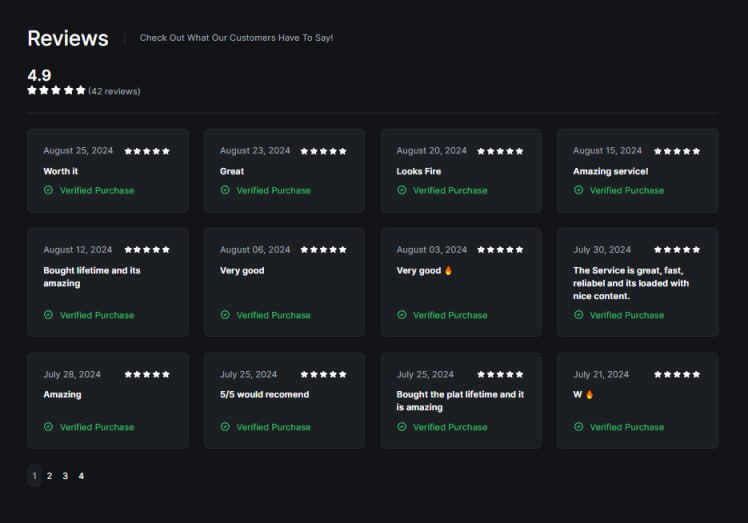Click the fire emoji in 'W' review
This screenshot has height=523, width=748.
pyautogui.click(x=589, y=394)
